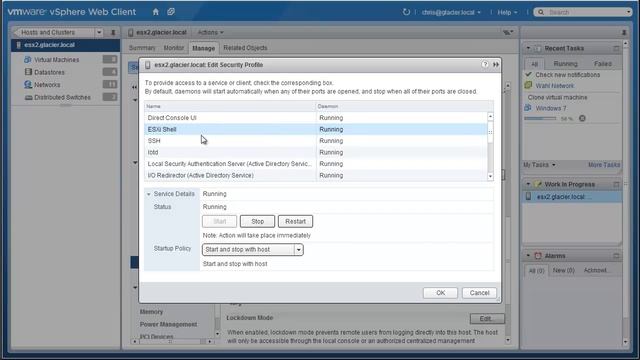Select the SSH service row

coord(316,140)
